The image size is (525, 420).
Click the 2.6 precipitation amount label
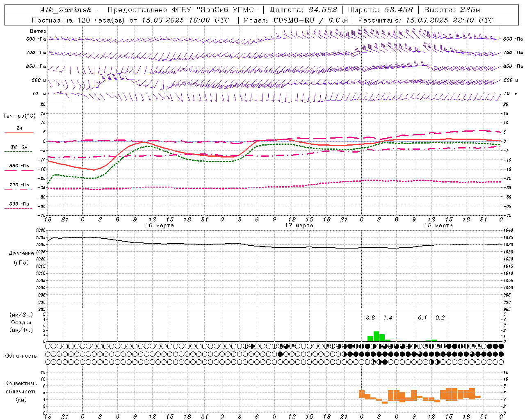pyautogui.click(x=370, y=317)
